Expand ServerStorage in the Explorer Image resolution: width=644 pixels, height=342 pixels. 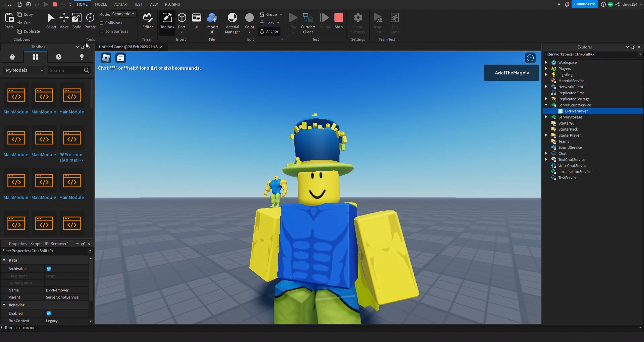[547, 117]
